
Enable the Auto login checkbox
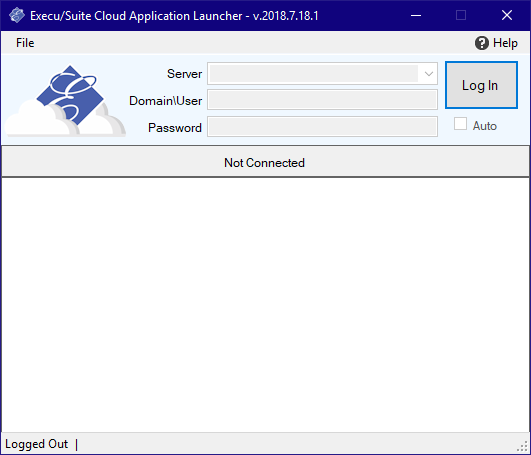coord(460,124)
